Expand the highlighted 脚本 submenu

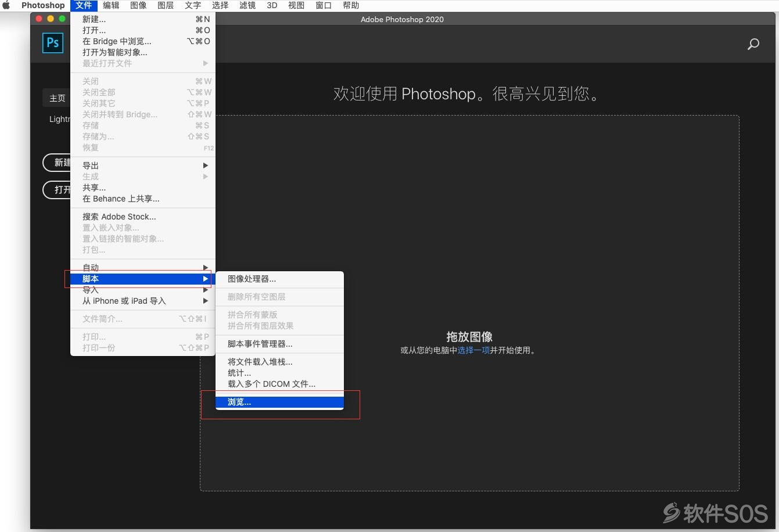[x=143, y=279]
